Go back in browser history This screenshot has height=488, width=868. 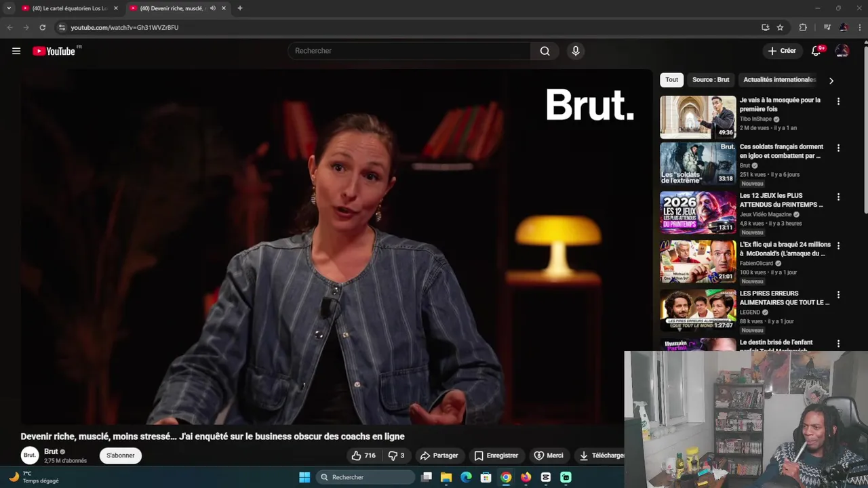pyautogui.click(x=9, y=27)
